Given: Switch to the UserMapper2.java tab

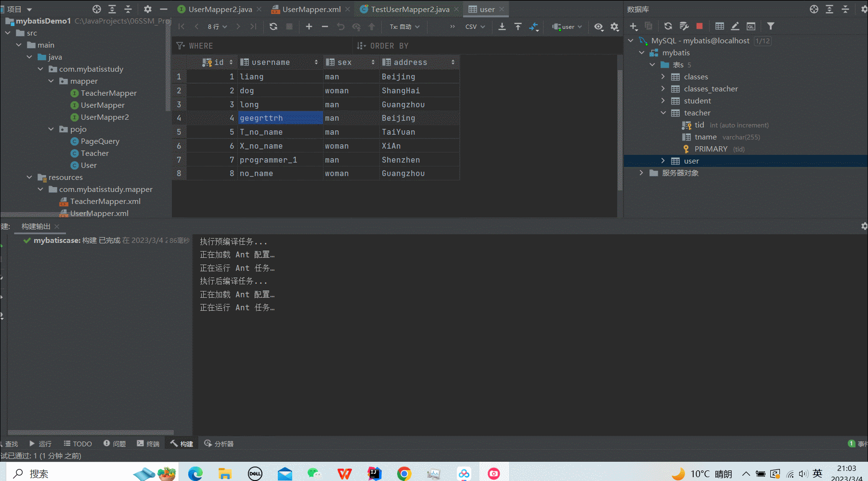Looking at the screenshot, I should 220,9.
